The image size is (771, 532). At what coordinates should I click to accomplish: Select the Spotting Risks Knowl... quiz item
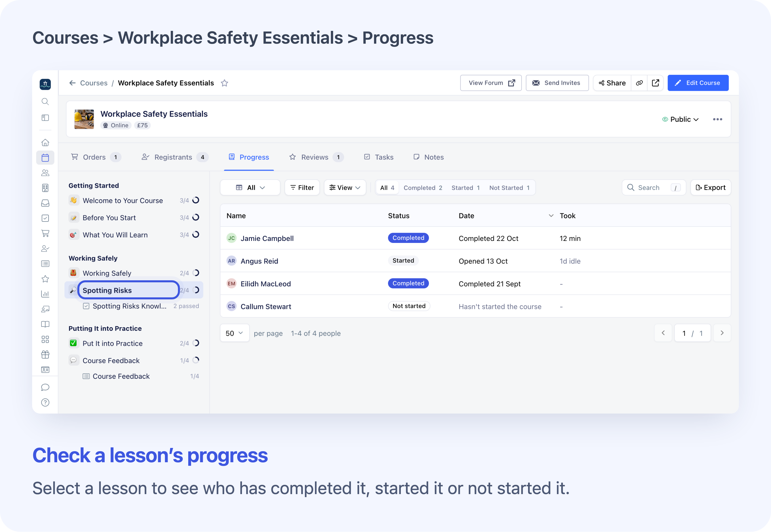[140, 306]
